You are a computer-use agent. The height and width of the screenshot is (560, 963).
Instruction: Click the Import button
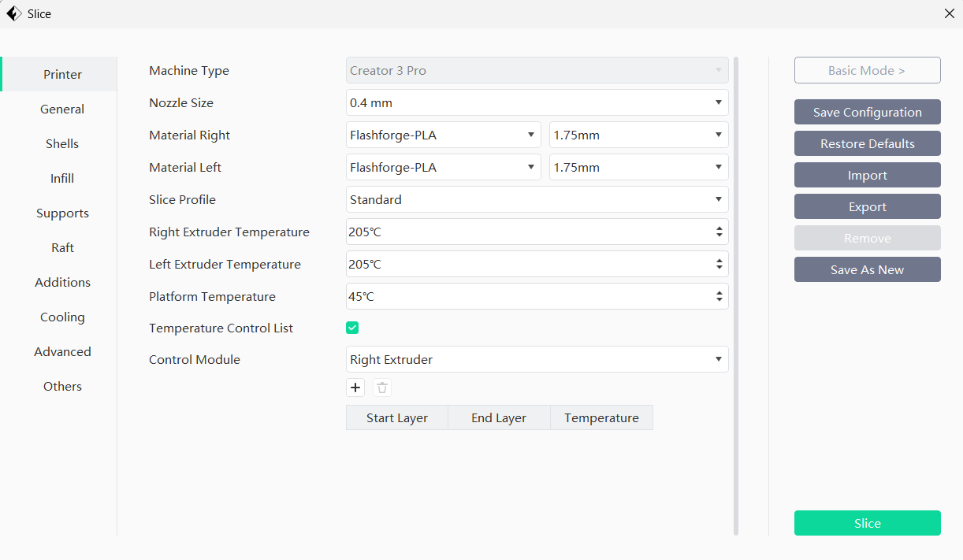click(x=867, y=175)
